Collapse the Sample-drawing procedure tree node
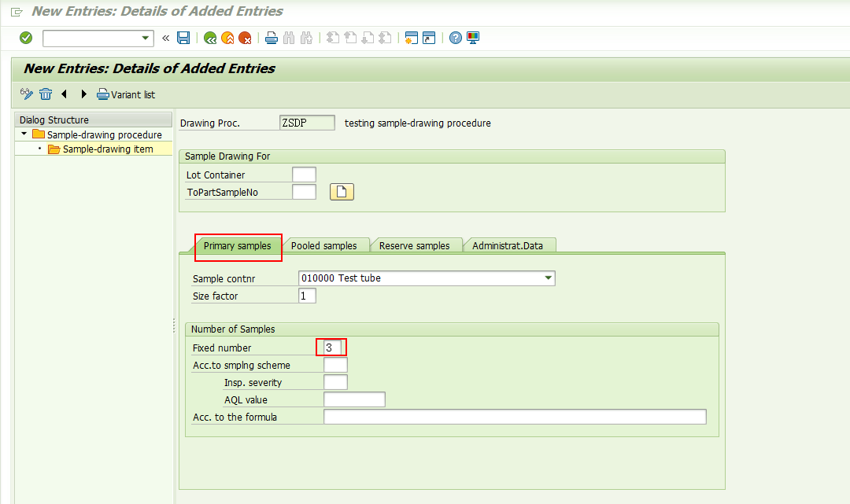This screenshot has height=504, width=850. (x=24, y=134)
